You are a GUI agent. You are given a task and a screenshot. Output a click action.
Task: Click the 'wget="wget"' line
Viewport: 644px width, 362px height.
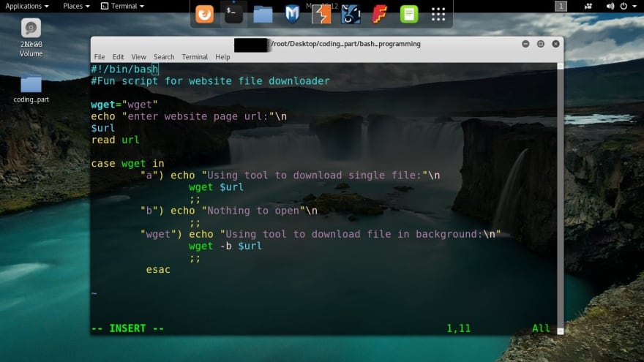point(124,105)
